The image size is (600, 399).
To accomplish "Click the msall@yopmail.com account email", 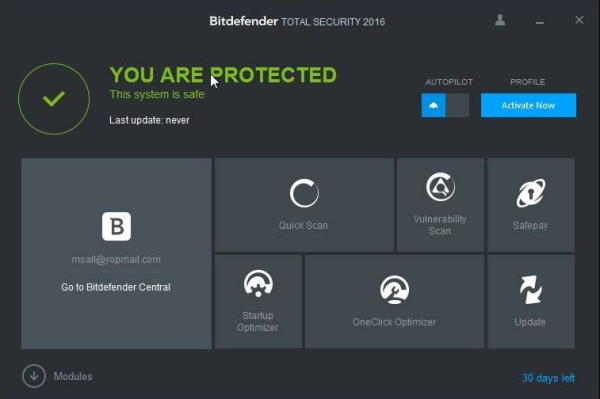I will tap(116, 259).
